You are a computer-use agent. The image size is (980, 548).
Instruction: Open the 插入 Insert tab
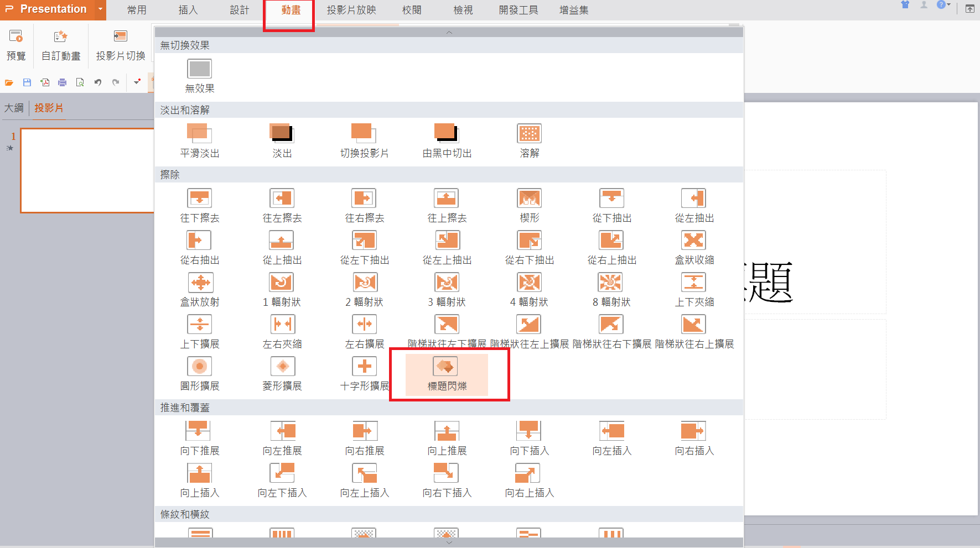tap(188, 10)
